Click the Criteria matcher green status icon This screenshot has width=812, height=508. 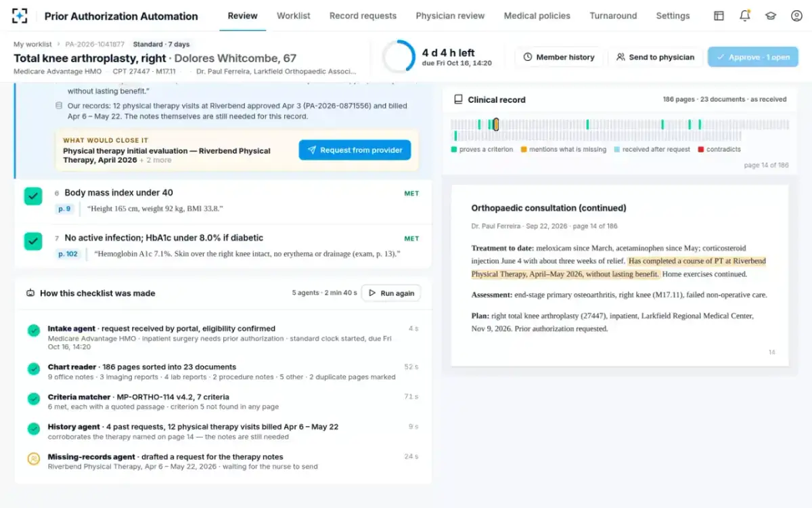[x=34, y=399]
